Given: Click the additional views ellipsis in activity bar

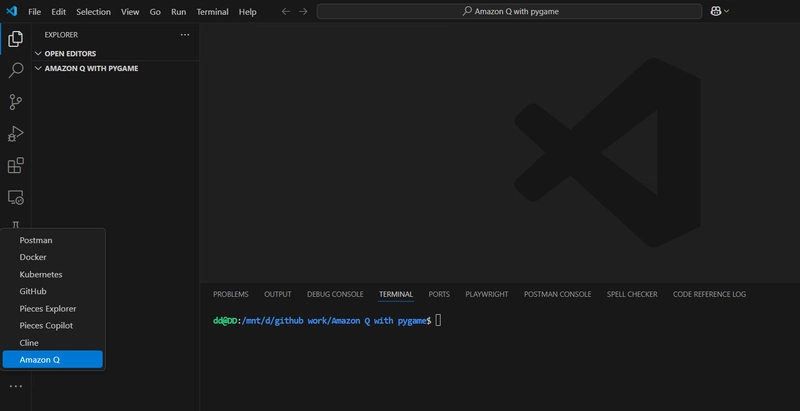Looking at the screenshot, I should point(16,386).
